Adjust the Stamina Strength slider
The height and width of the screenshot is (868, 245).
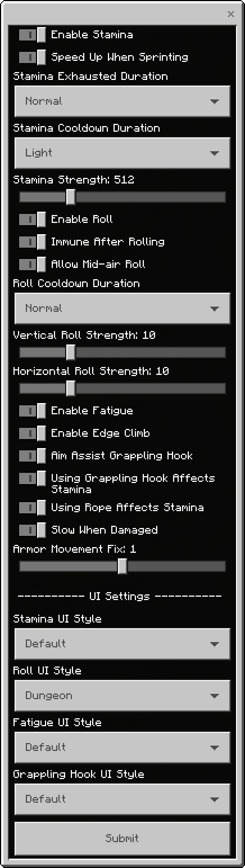(x=70, y=197)
